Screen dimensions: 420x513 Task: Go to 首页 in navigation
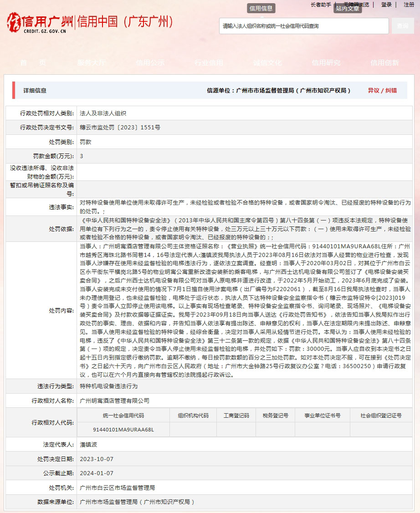coord(33,62)
